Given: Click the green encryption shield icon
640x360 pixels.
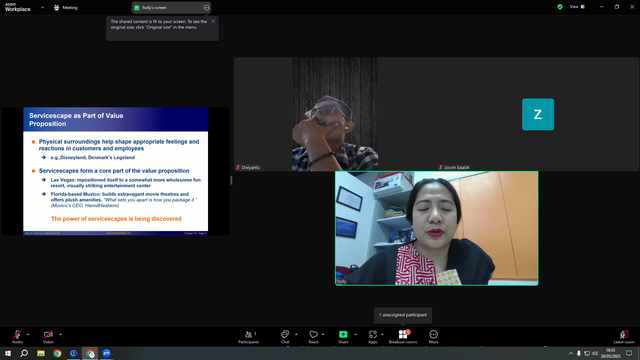Looking at the screenshot, I should click(560, 7).
